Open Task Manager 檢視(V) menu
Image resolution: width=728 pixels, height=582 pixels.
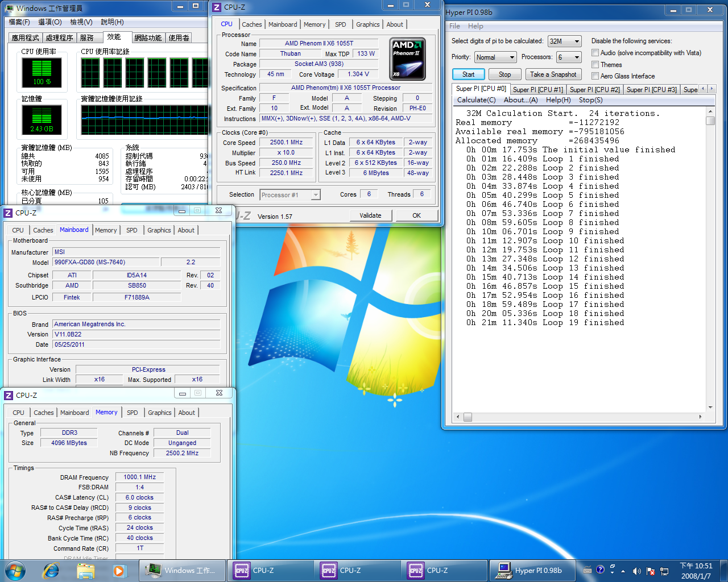81,22
